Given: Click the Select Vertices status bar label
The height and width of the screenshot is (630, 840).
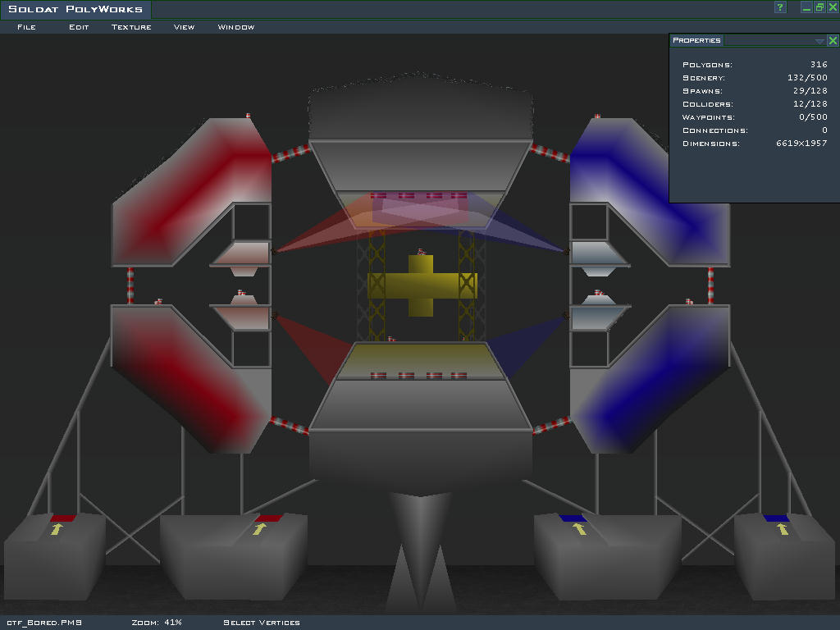Looking at the screenshot, I should pyautogui.click(x=261, y=623).
